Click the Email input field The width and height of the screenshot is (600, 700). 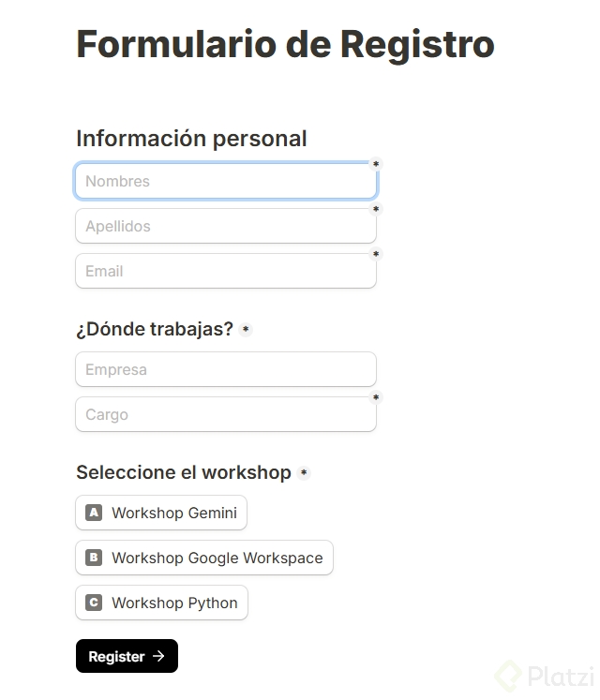[225, 271]
